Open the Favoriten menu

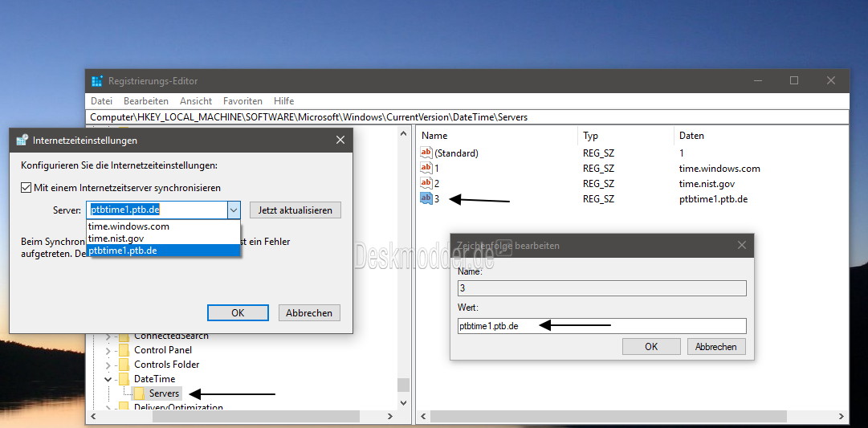pos(242,100)
